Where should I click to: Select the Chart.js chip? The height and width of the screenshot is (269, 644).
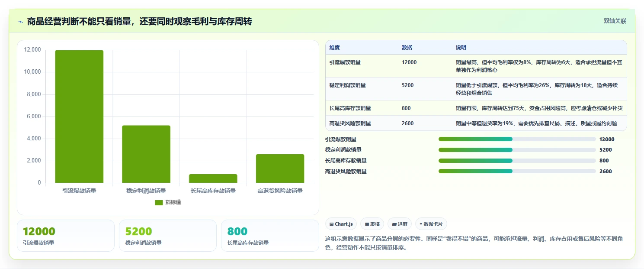tap(341, 224)
